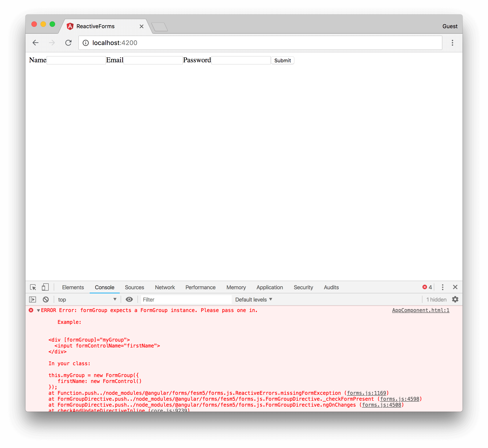Click the Submit button
The width and height of the screenshot is (488, 448).
tap(282, 60)
